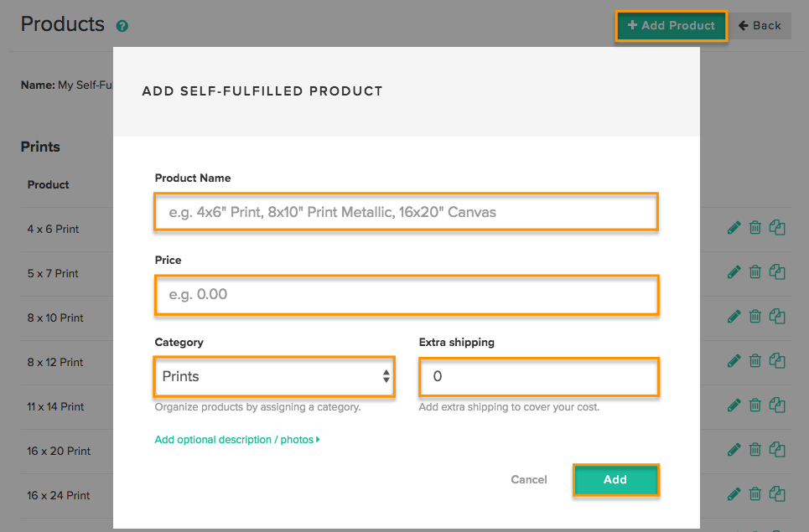The height and width of the screenshot is (532, 809).
Task: Duplicate the 11 x 14 Print via copy icon
Action: 777,405
